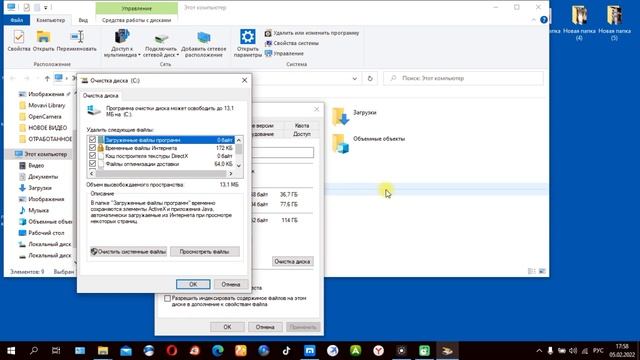Click the refresh button beside the address bar
Screen dimensions: 640x360
[370, 78]
